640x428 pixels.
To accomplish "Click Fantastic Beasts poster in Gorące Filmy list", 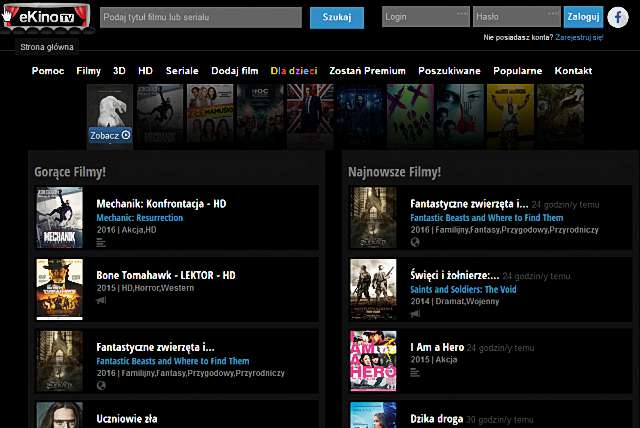I will pos(60,361).
